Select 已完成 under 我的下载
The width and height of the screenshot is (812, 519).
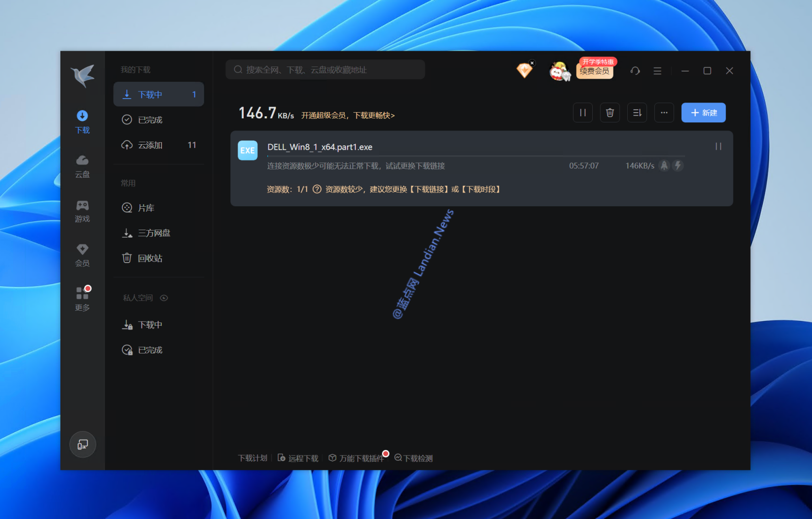158,120
